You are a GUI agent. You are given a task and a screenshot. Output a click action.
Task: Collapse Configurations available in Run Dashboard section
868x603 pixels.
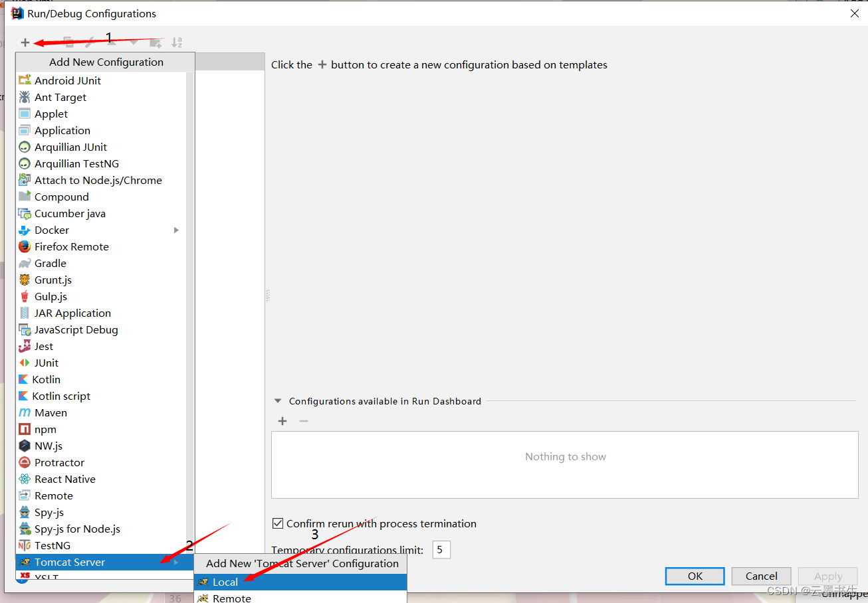point(278,401)
